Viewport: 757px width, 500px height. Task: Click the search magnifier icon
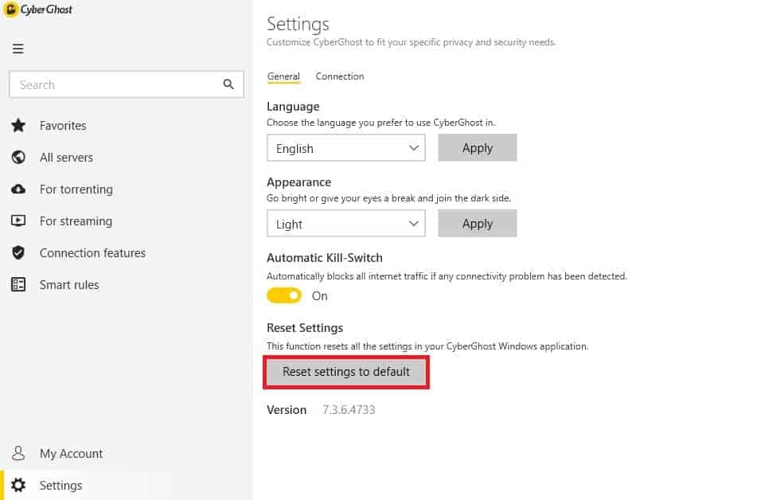point(228,85)
